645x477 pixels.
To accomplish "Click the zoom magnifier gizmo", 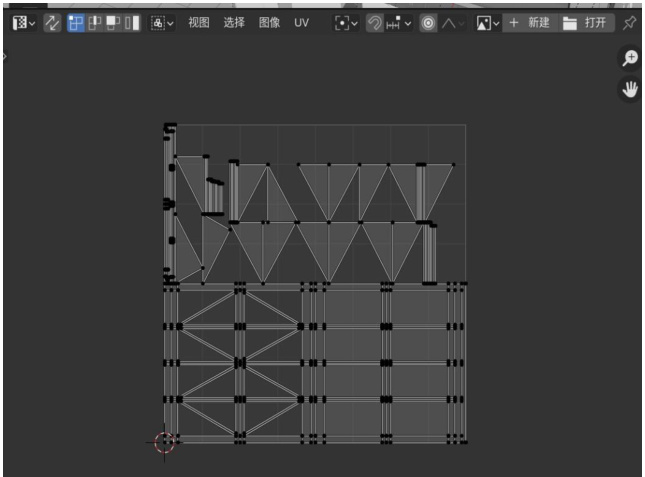I will coord(630,59).
